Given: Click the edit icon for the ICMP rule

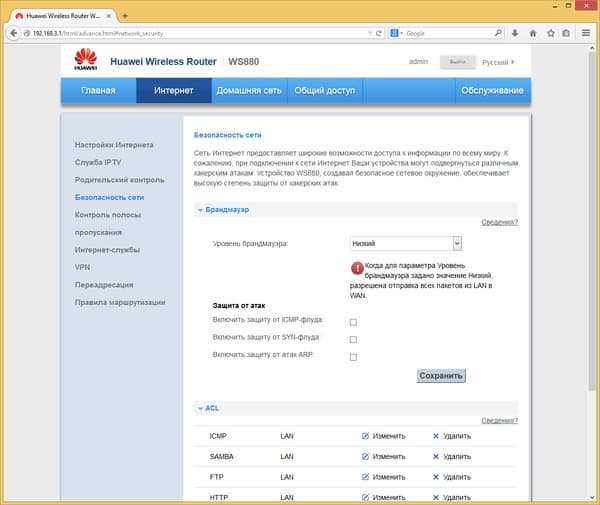Looking at the screenshot, I should click(x=365, y=436).
